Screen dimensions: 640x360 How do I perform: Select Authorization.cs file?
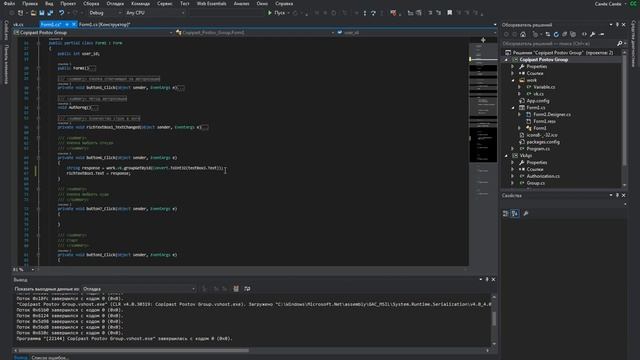point(543,176)
